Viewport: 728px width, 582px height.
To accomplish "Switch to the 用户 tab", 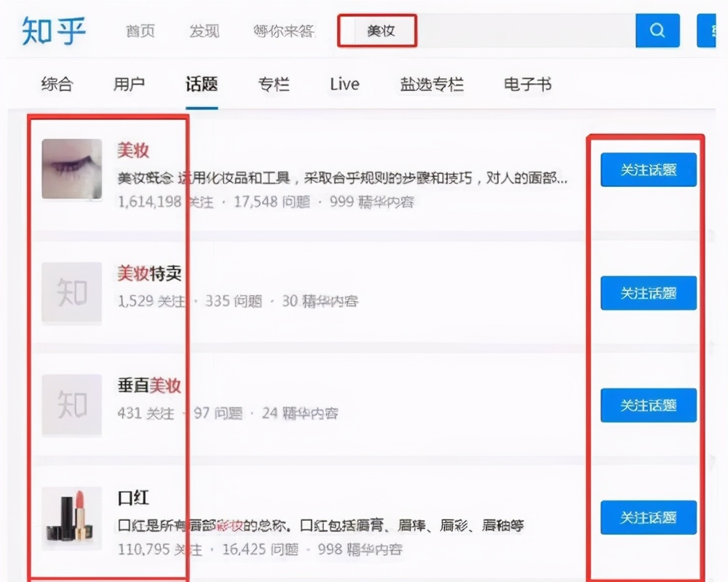I will point(128,84).
